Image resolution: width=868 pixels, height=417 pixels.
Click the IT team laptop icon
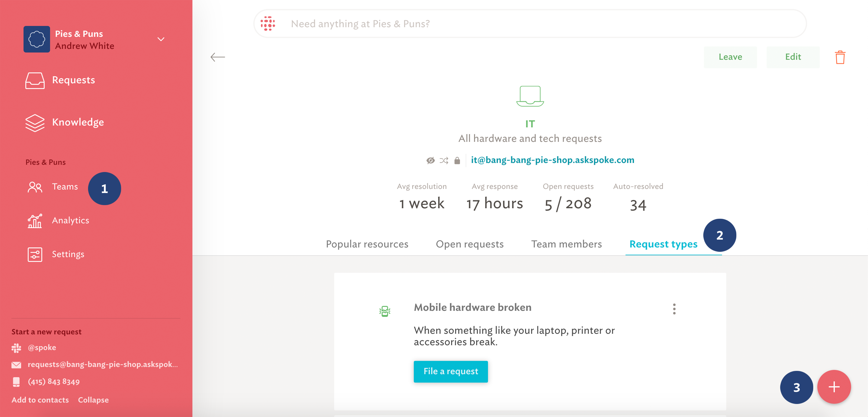point(530,96)
